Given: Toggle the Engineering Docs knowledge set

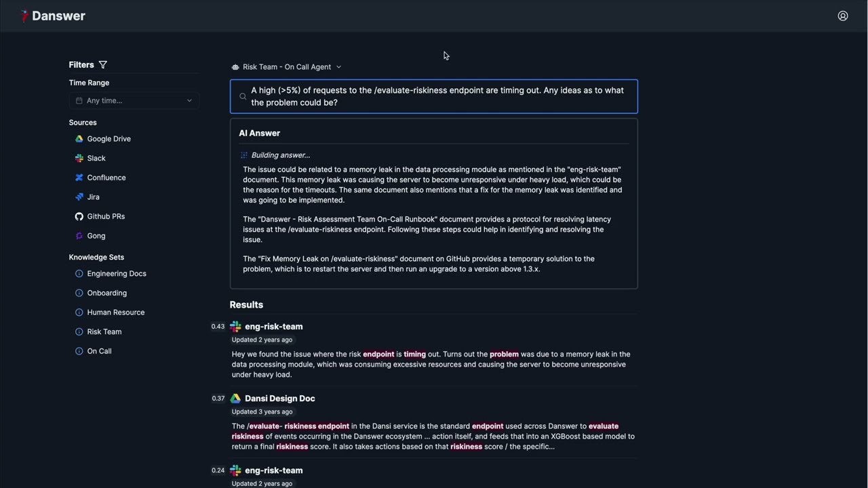Looking at the screenshot, I should (111, 274).
